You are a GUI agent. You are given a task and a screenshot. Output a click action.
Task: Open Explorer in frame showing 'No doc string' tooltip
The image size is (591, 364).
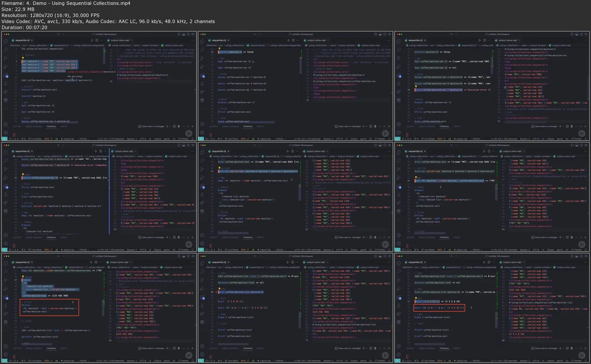[5, 42]
